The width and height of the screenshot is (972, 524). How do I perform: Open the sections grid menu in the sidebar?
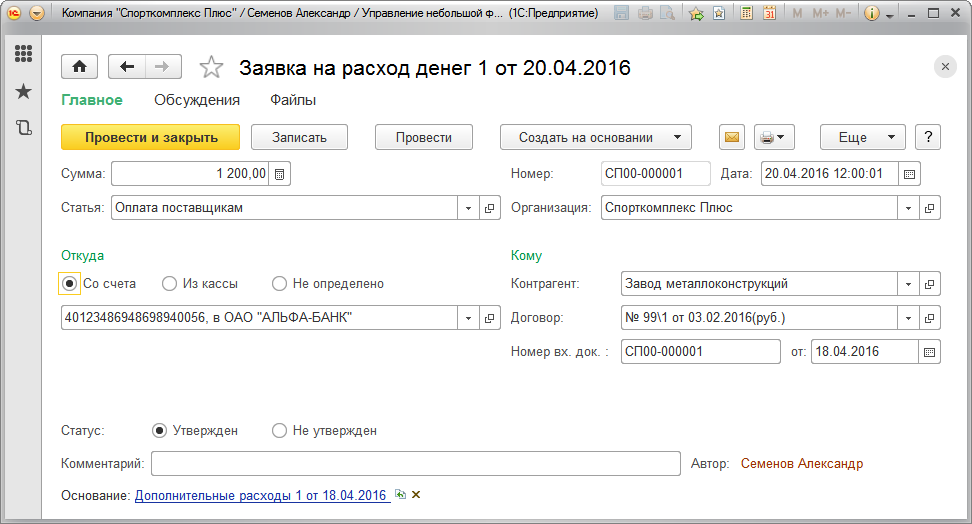click(x=24, y=53)
